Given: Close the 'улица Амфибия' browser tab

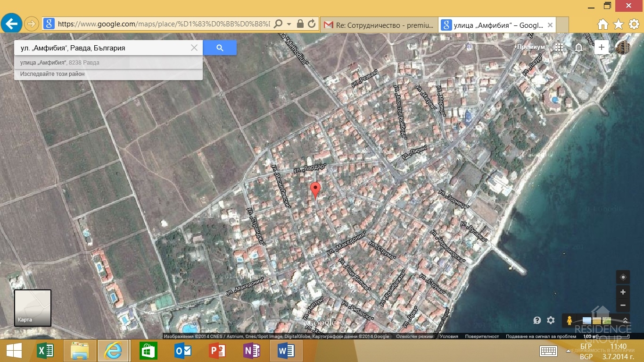Looking at the screenshot, I should pos(550,25).
